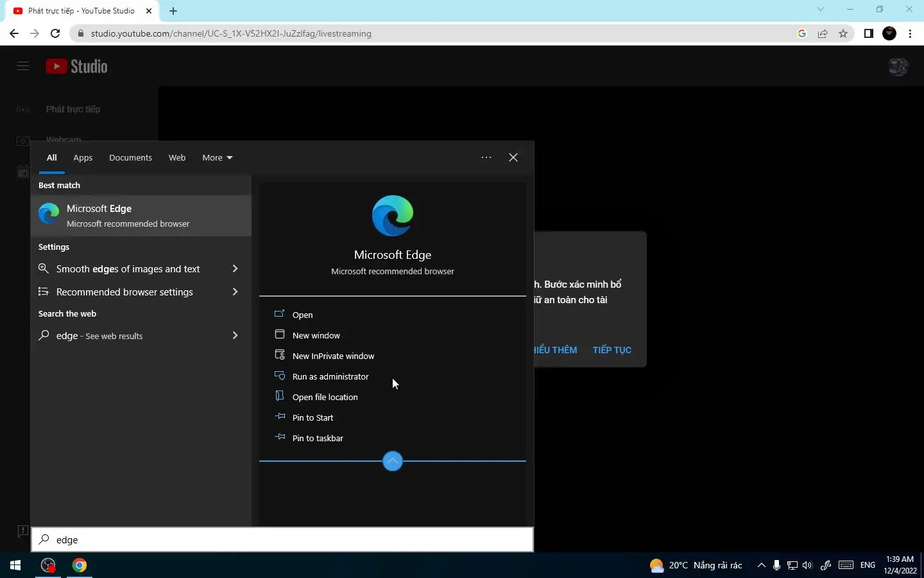Click the Chrome address bar URL
The width and height of the screenshot is (924, 578).
click(231, 33)
